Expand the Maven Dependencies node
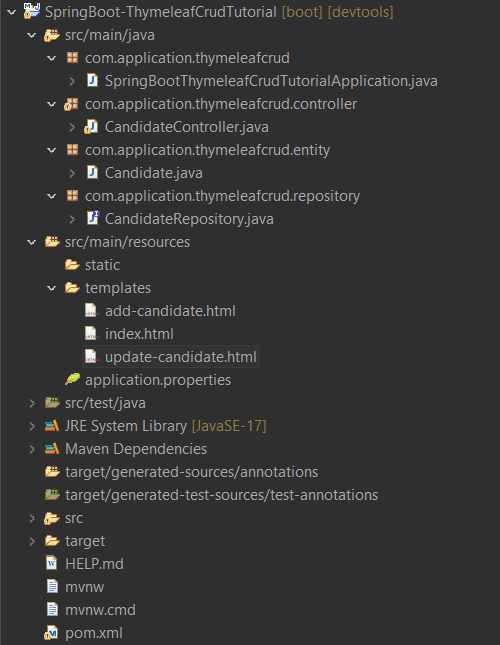 (x=32, y=449)
